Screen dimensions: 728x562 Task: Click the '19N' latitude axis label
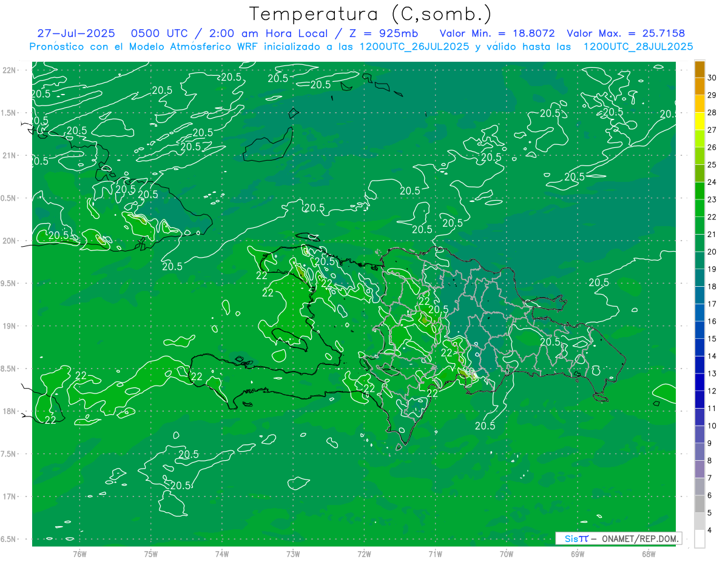(x=9, y=326)
